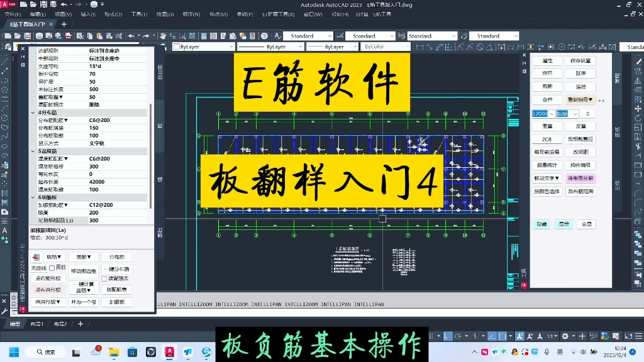Switch to the 布局1 layout tab

(36, 324)
